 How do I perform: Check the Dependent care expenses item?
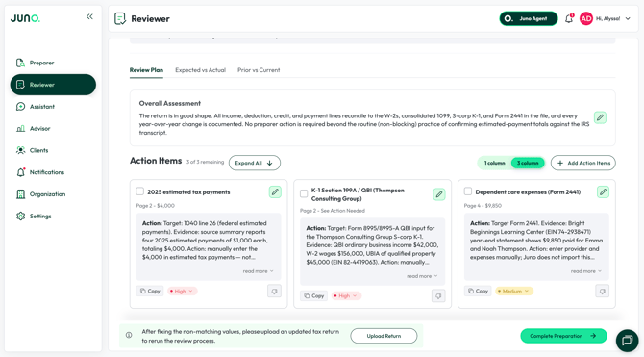(x=468, y=191)
